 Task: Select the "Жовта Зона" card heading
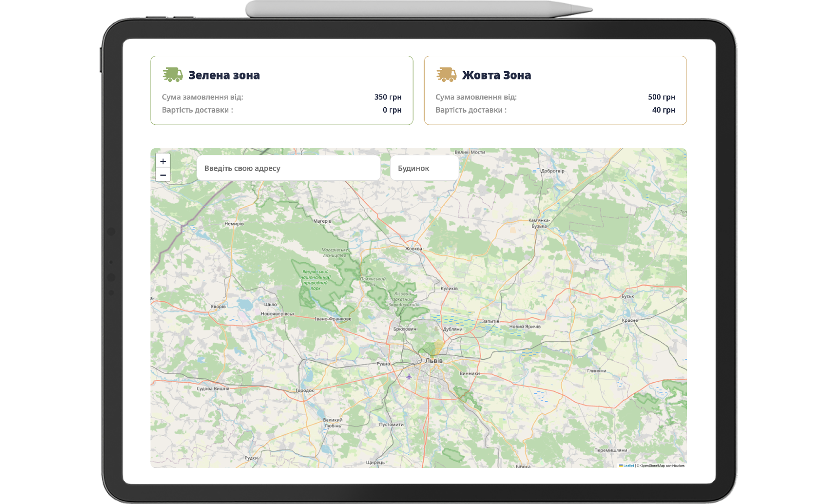[x=496, y=75]
